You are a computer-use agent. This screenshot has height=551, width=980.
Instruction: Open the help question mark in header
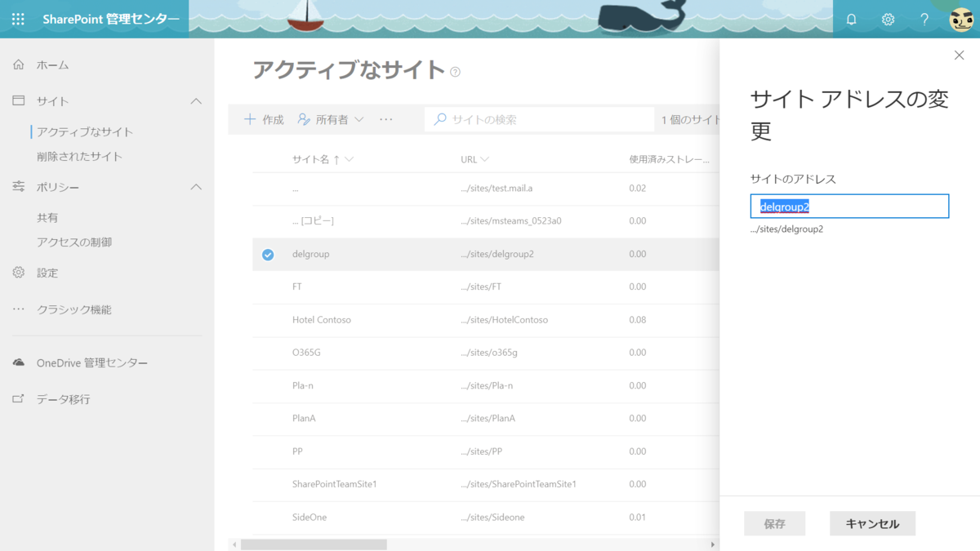pyautogui.click(x=924, y=19)
